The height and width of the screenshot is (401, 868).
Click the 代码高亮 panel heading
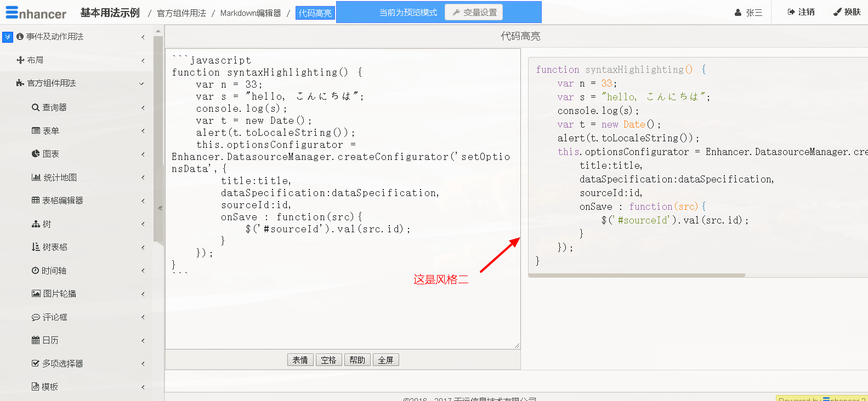point(520,36)
